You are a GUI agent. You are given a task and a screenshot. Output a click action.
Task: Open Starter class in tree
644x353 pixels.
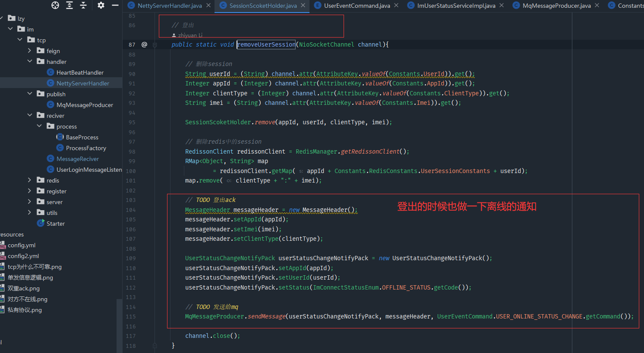56,224
